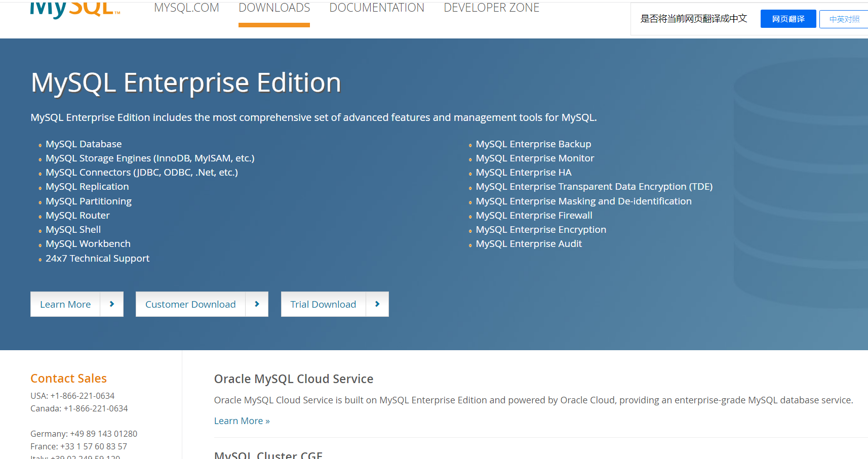Click the 是否将当前网页翻译成中文 prompt text
The image size is (868, 459).
coord(694,19)
